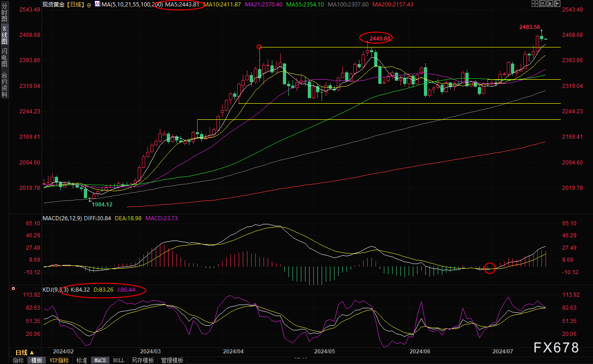Click the 另存模板 button

pyautogui.click(x=143, y=360)
